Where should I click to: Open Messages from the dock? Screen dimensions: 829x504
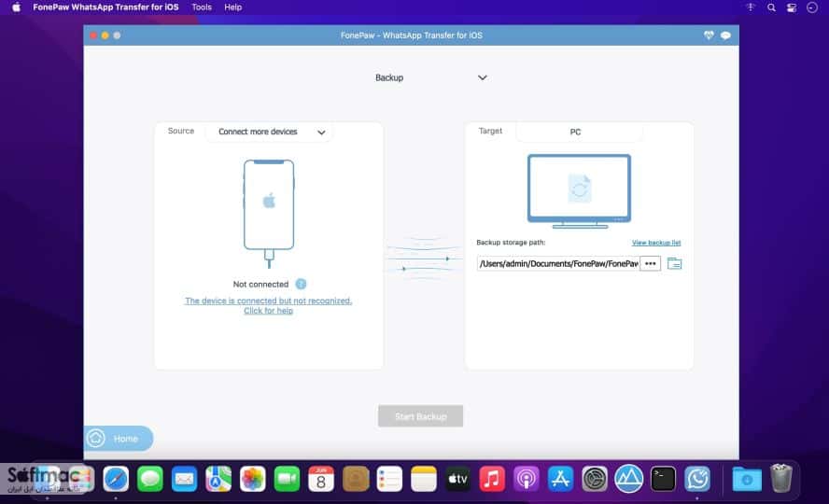pyautogui.click(x=150, y=479)
